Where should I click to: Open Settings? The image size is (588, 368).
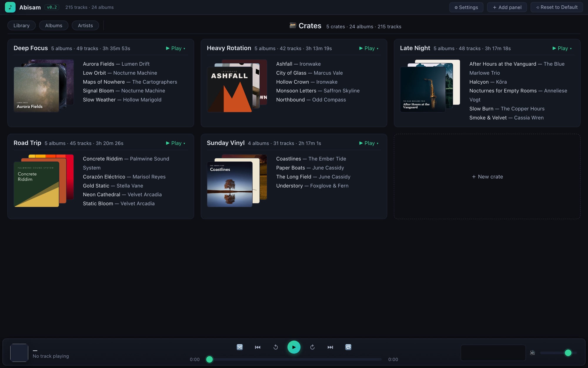point(466,7)
